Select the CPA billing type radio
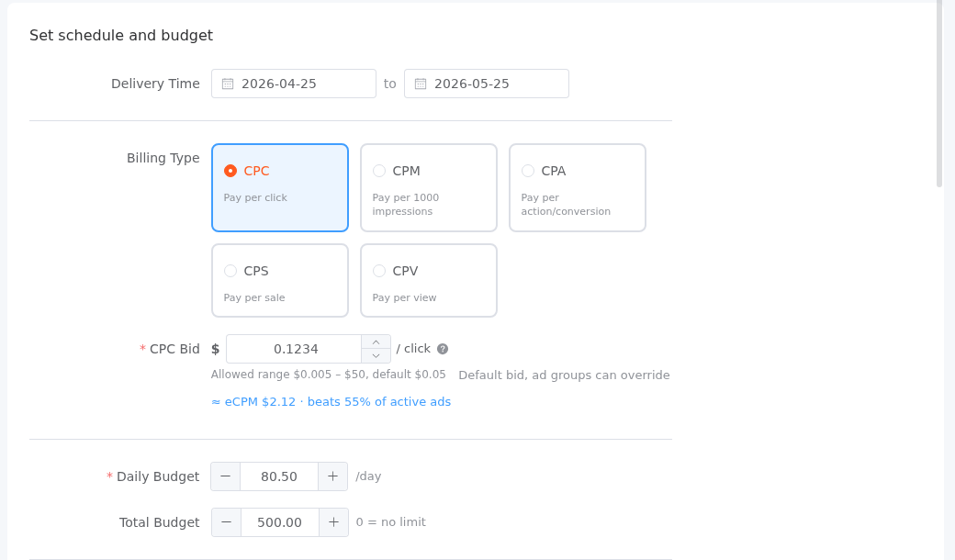Screen dimensions: 955x560 pos(527,171)
